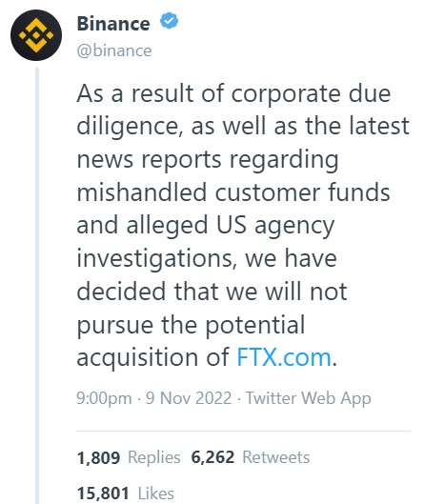Show the Replies list
The image size is (424, 504).
[x=154, y=457]
